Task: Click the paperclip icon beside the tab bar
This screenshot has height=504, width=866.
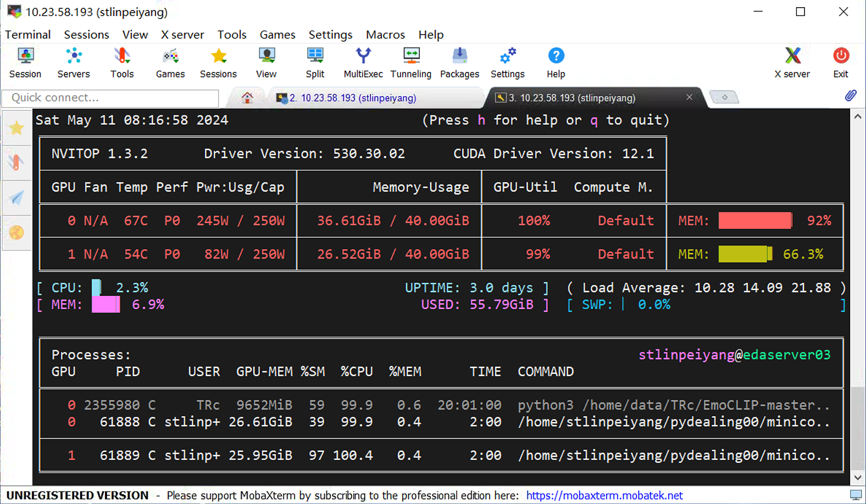Action: pos(851,96)
